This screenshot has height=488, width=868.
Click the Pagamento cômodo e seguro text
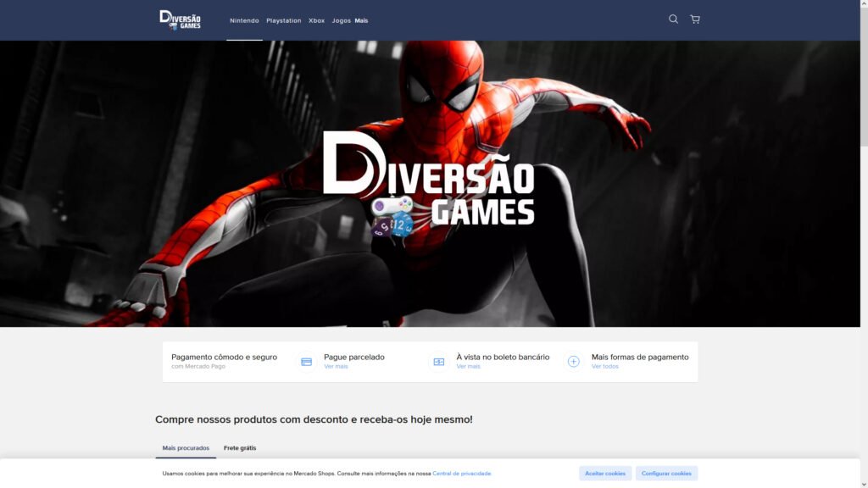[224, 358]
